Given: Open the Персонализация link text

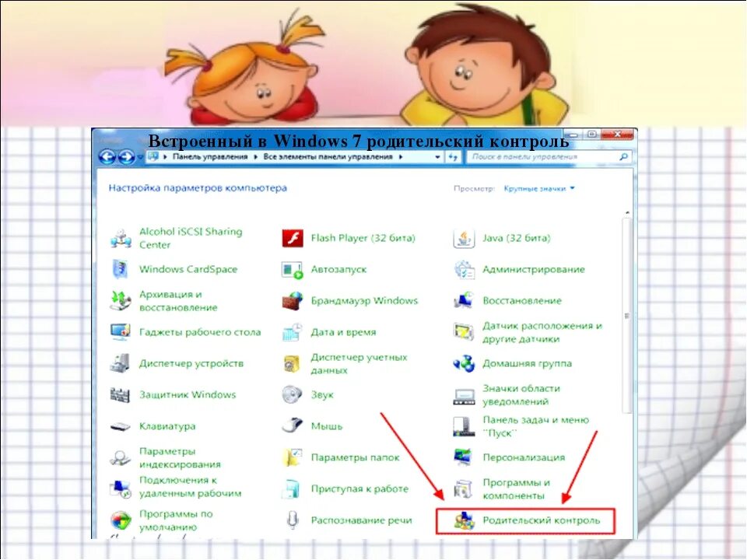Looking at the screenshot, I should pyautogui.click(x=524, y=457).
